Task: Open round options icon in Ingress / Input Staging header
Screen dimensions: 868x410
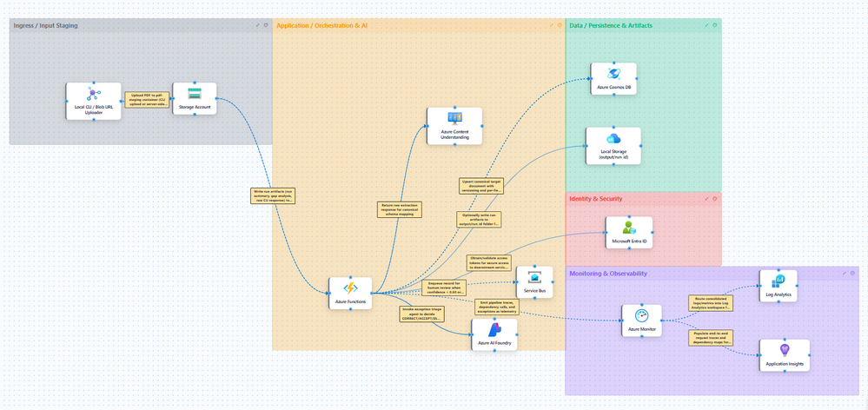Action: pyautogui.click(x=266, y=25)
